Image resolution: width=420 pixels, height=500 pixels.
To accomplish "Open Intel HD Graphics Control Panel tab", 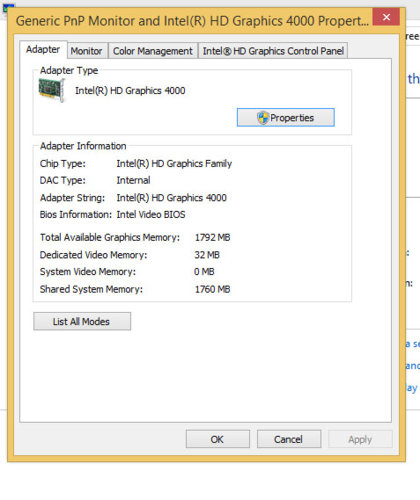I will [273, 51].
